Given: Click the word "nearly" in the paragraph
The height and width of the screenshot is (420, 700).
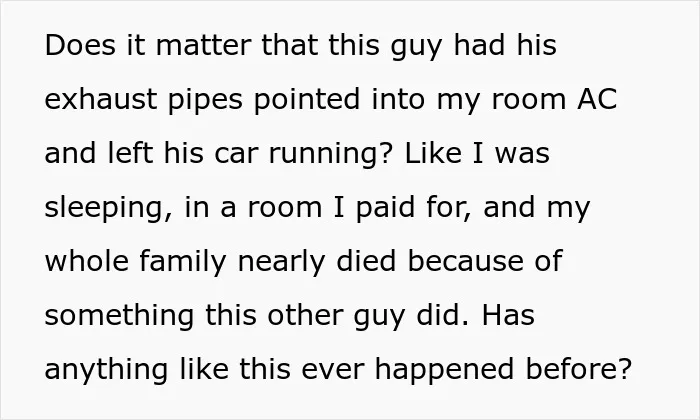Looking at the screenshot, I should pyautogui.click(x=281, y=263).
